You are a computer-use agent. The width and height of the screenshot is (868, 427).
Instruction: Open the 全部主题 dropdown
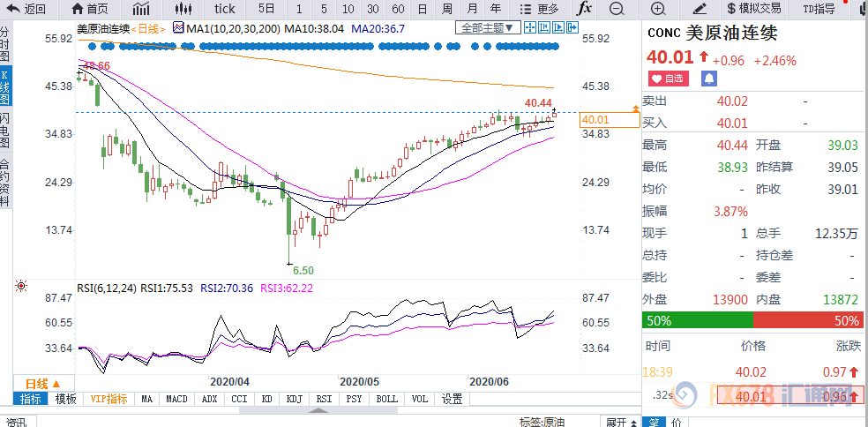pyautogui.click(x=488, y=26)
